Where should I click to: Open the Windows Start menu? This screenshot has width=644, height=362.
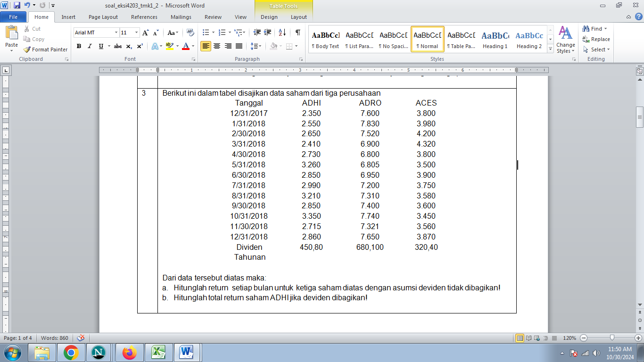tap(13, 352)
